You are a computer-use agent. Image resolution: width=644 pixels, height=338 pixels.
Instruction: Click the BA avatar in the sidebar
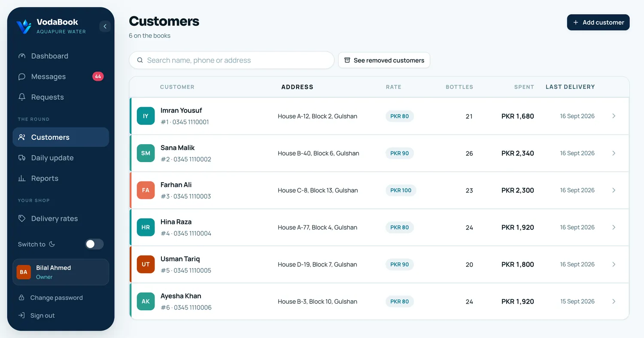pos(24,272)
